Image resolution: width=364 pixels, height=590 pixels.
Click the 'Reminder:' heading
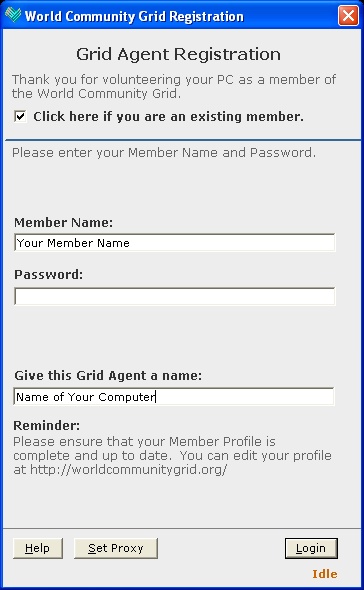pyautogui.click(x=47, y=426)
